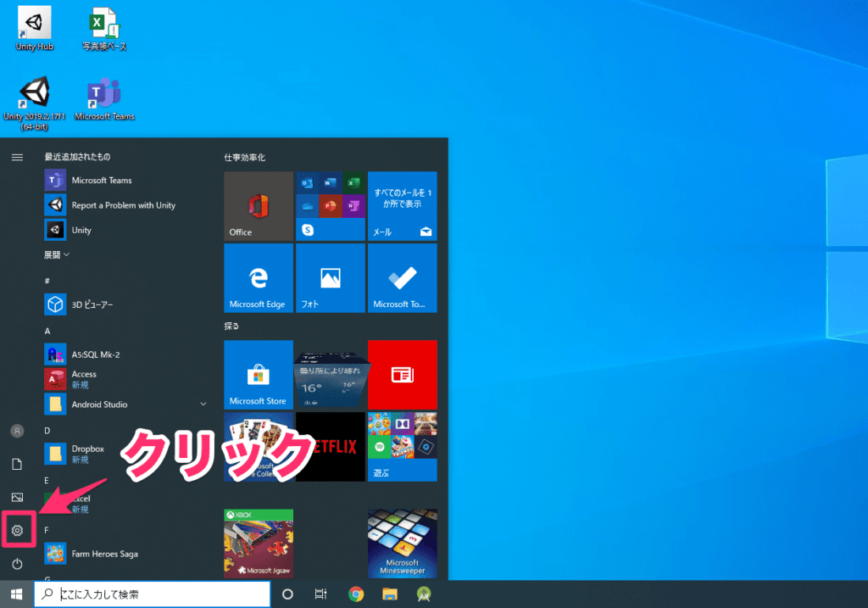
Task: Open Task View on taskbar
Action: [320, 594]
